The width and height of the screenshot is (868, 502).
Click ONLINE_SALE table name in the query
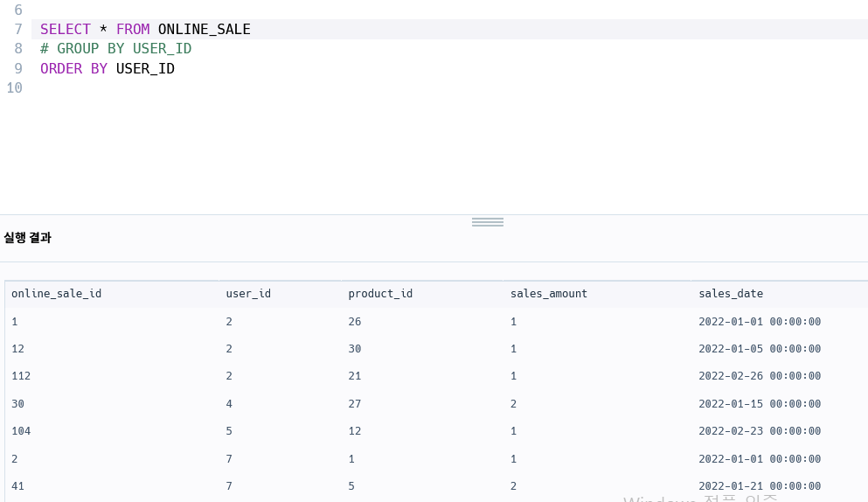point(205,30)
